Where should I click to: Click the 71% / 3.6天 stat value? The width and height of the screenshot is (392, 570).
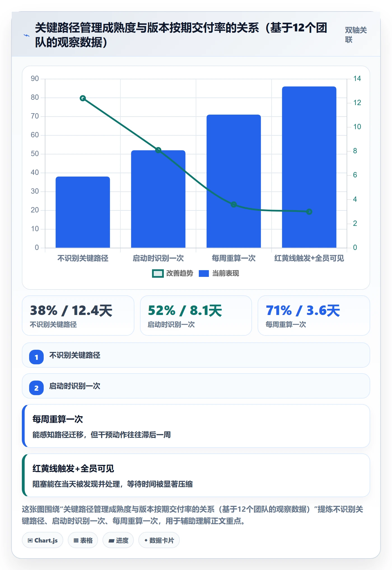(303, 311)
